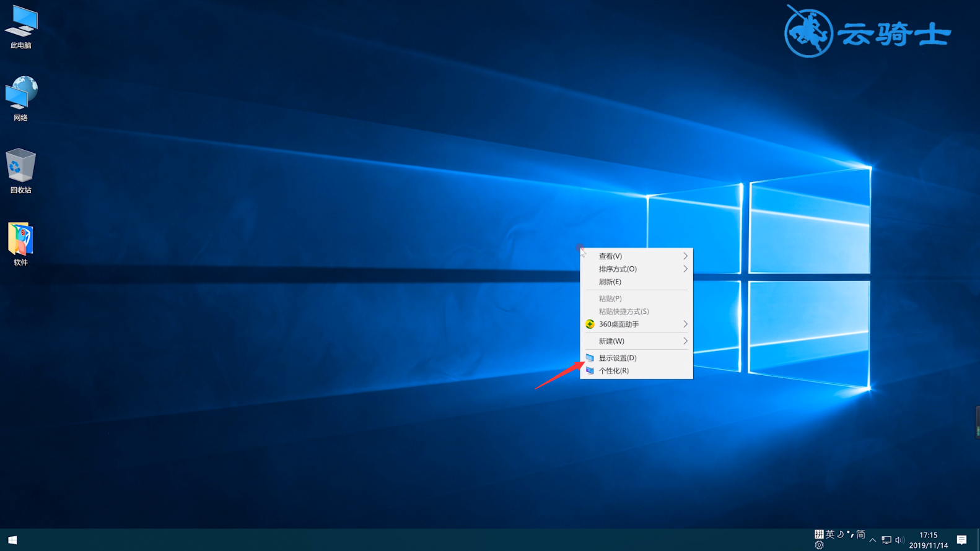Choose 显示设置(D) in context menu
This screenshot has width=980, height=551.
point(636,358)
